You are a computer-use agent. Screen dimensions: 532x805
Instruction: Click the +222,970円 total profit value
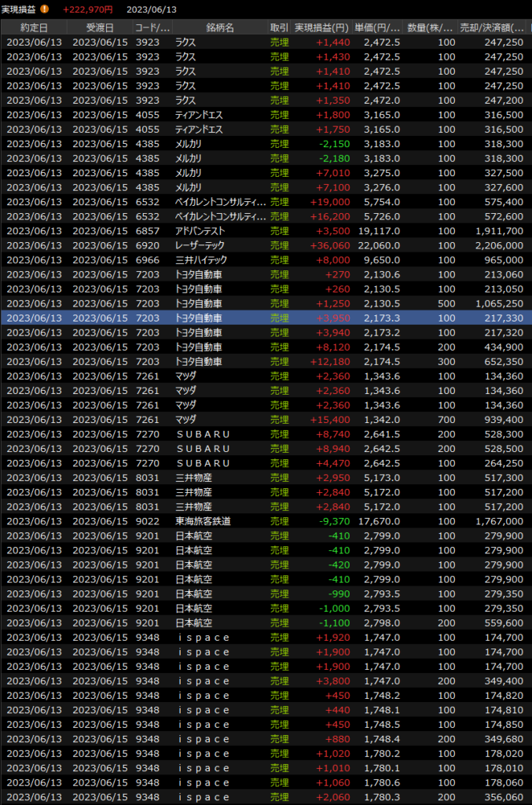[x=87, y=9]
